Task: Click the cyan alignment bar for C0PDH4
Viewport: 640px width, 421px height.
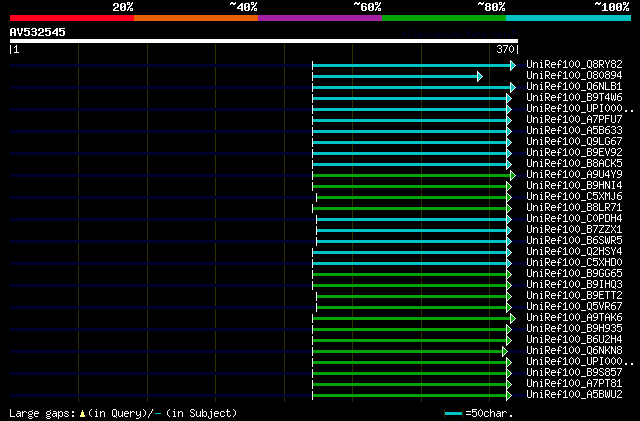Action: (414, 220)
